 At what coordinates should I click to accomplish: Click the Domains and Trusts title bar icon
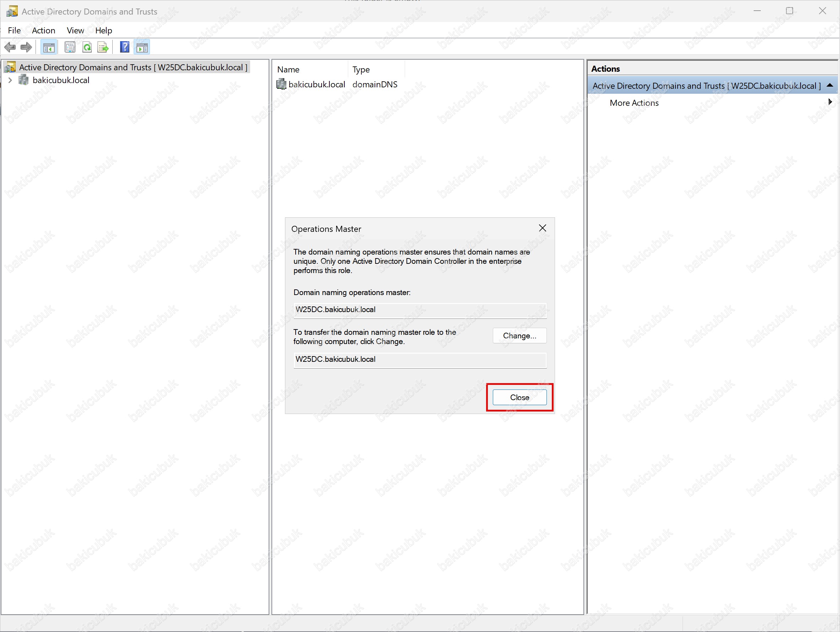click(12, 11)
